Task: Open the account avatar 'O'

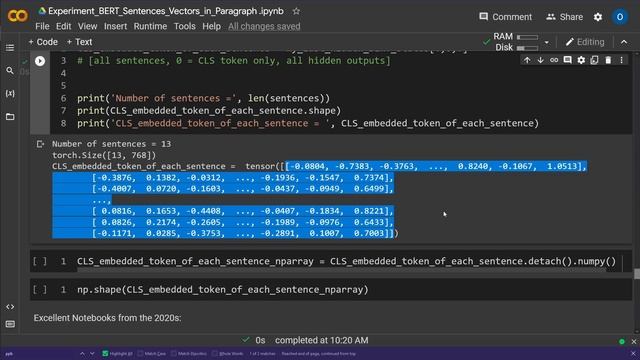Action: [x=620, y=17]
